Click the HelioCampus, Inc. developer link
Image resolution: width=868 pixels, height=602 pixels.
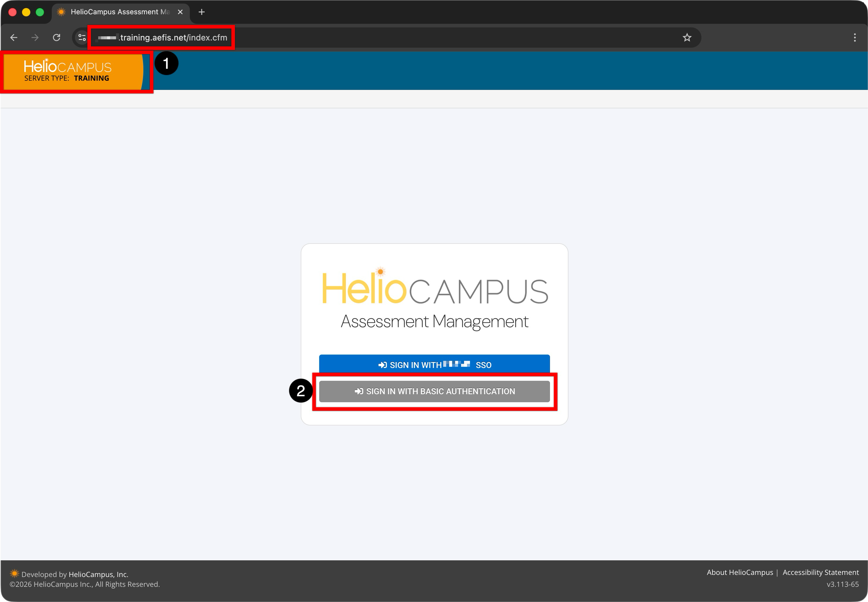pyautogui.click(x=98, y=575)
